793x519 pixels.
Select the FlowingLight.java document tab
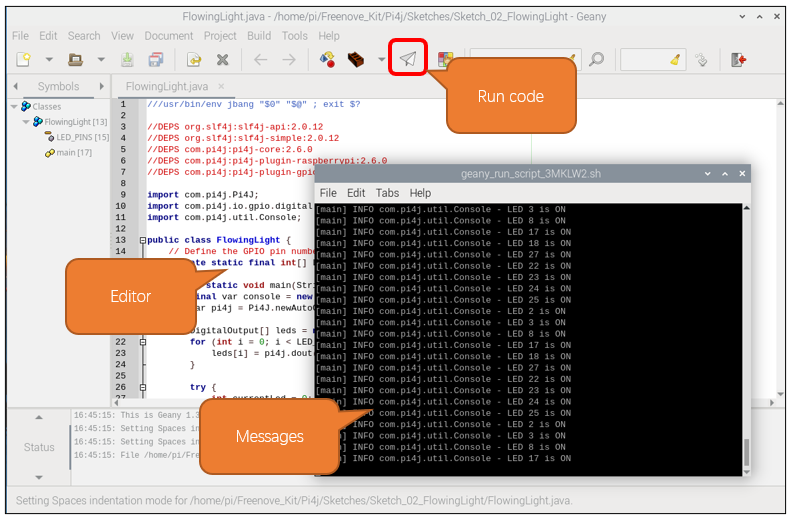(167, 86)
